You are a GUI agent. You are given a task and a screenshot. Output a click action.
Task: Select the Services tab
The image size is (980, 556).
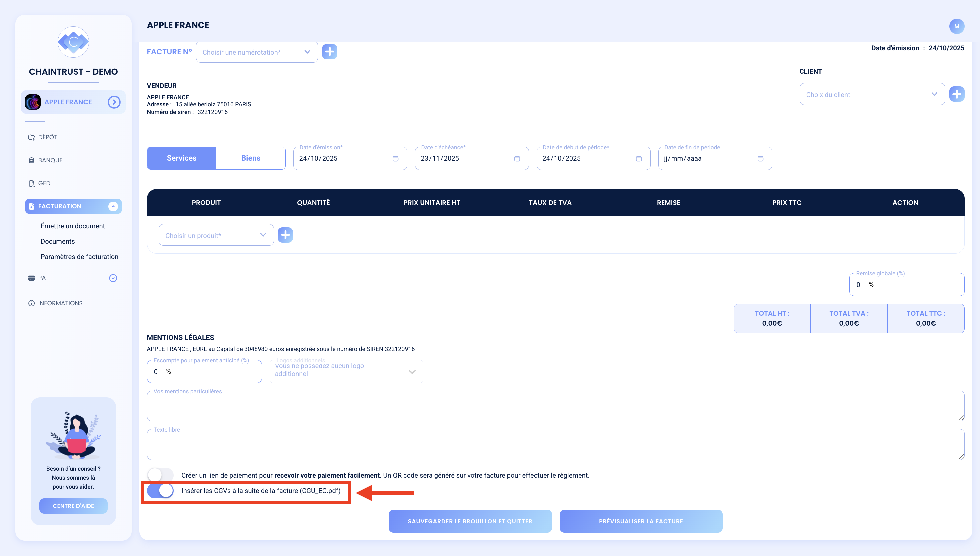[181, 158]
